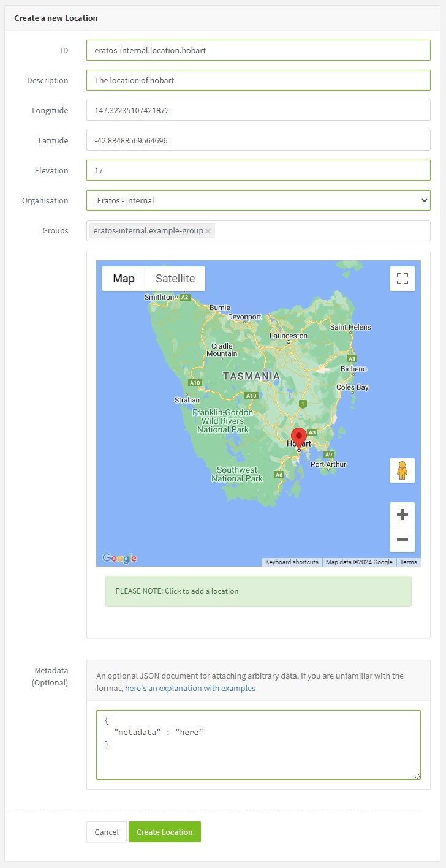This screenshot has height=868, width=446.
Task: Click Launceston on the map
Action: pyautogui.click(x=289, y=336)
